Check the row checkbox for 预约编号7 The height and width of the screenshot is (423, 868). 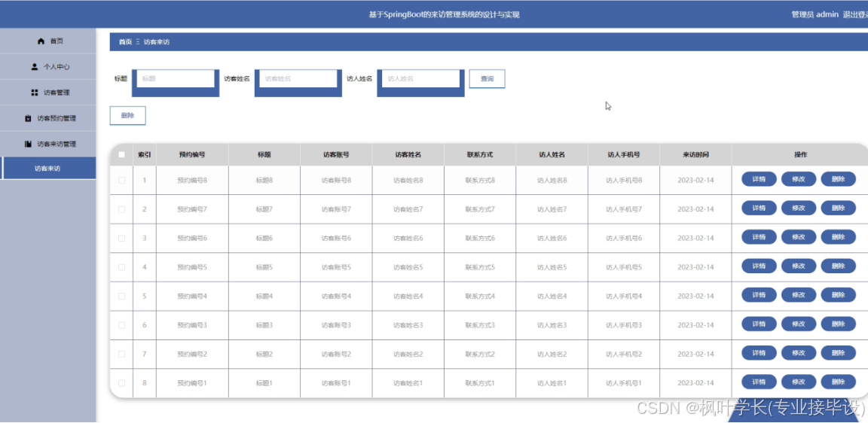122,209
